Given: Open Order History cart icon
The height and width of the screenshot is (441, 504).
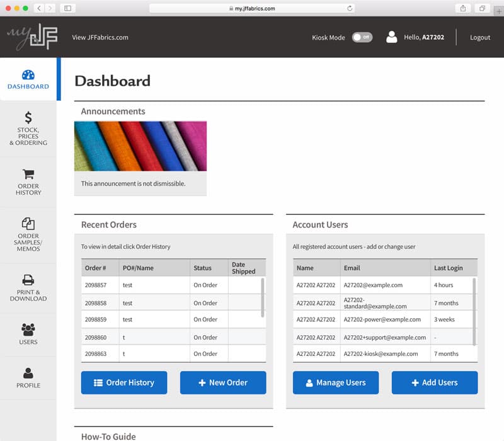Looking at the screenshot, I should pos(28,175).
